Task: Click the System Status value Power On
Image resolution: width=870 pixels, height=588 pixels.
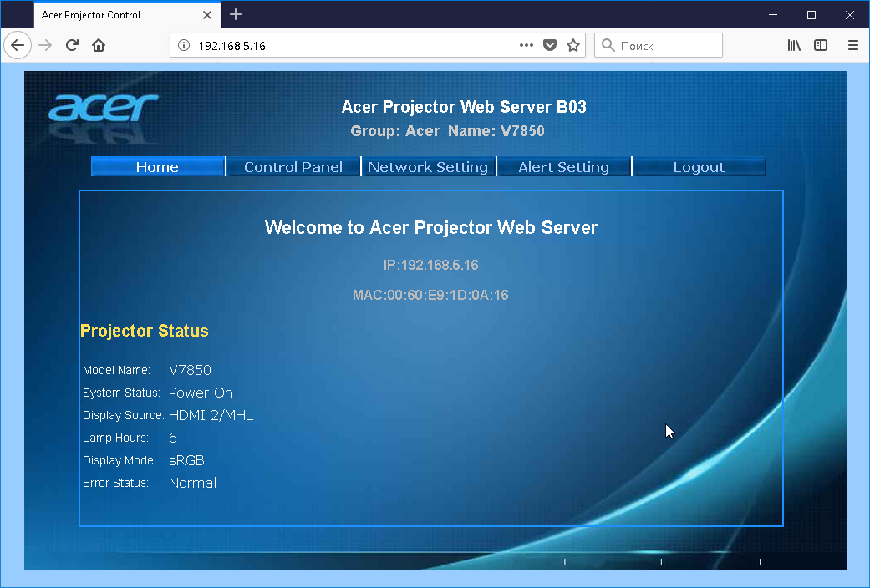Action: (x=201, y=393)
